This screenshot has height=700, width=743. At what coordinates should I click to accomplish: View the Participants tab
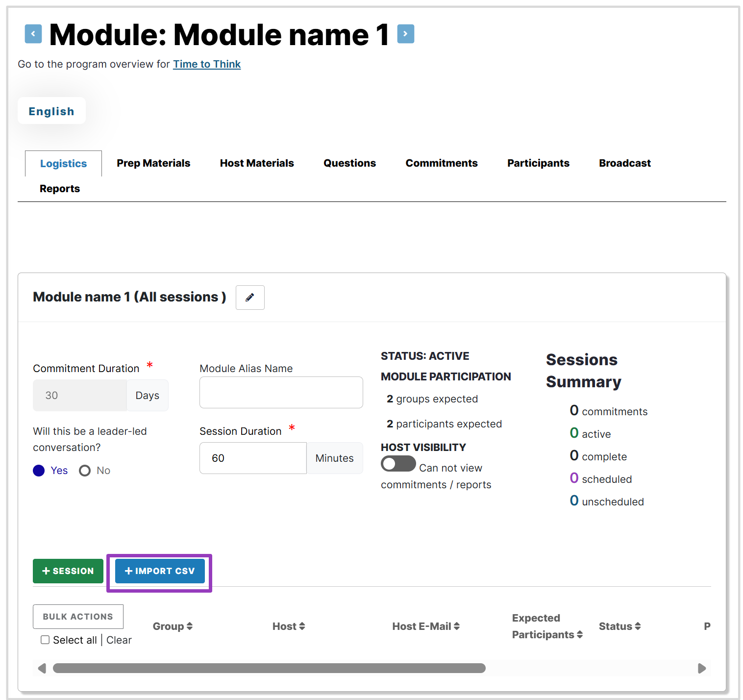[x=538, y=163]
